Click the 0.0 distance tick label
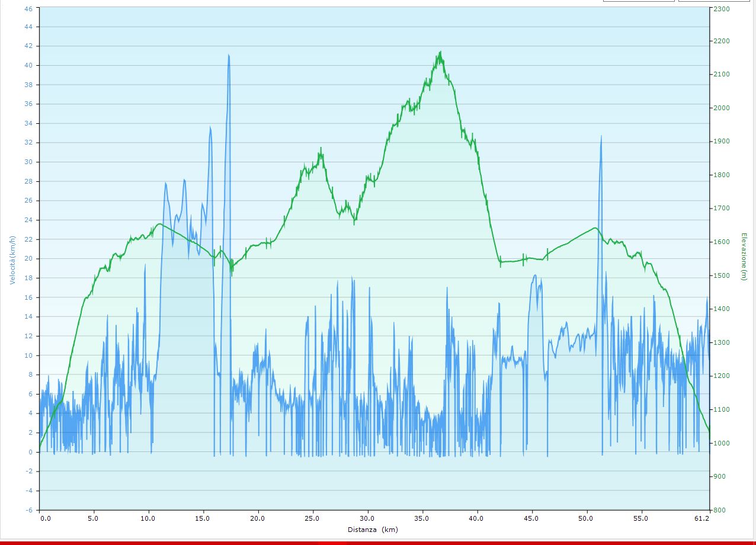This screenshot has height=545, width=756. [x=45, y=519]
